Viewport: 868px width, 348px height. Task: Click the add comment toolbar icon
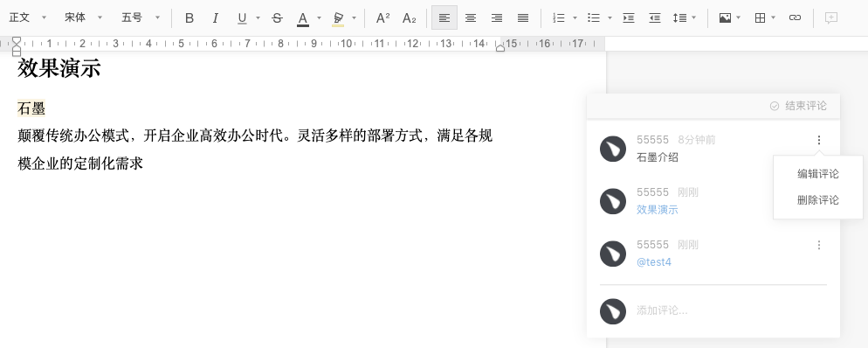831,17
